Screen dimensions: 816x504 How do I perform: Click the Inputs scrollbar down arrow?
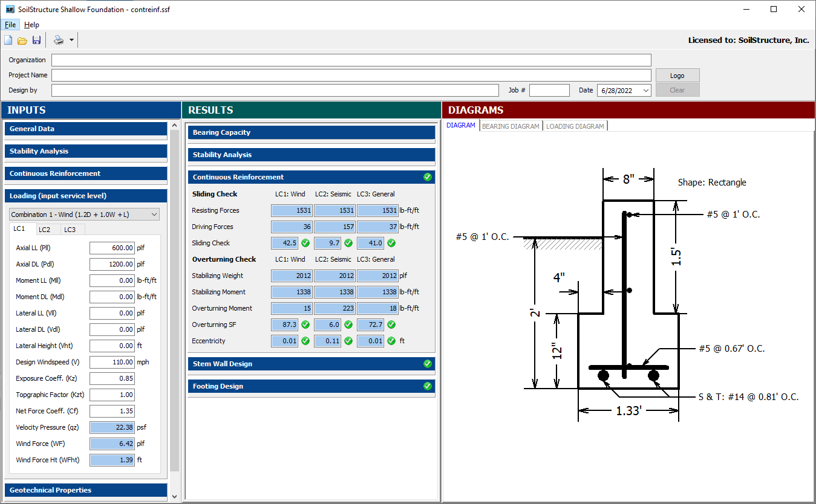coord(175,497)
